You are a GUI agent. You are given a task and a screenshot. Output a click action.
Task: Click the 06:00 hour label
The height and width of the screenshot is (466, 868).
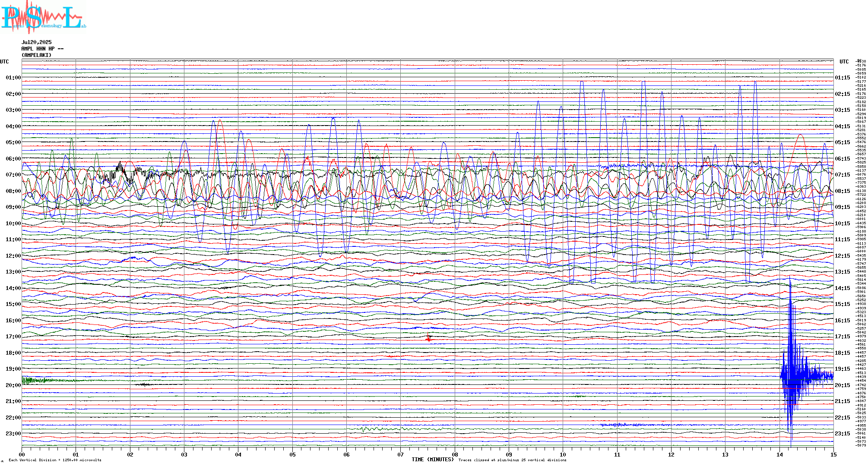(x=13, y=159)
